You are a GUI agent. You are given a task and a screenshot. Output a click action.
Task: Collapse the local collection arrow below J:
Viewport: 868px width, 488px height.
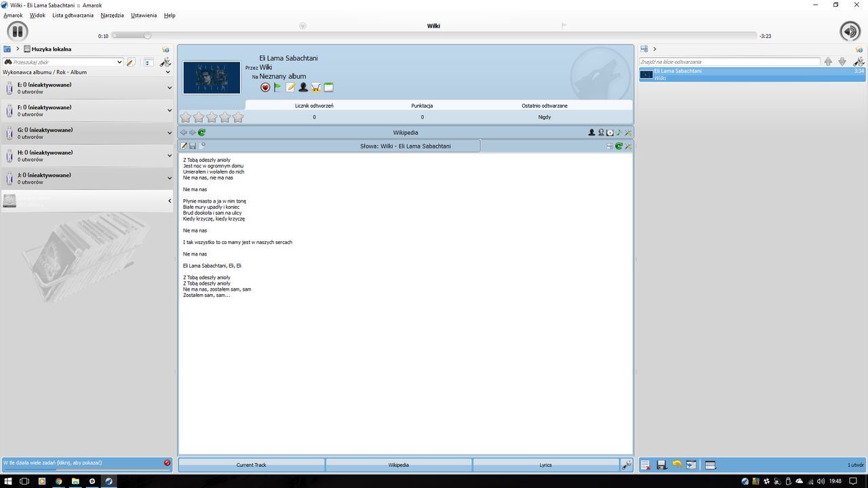170,201
